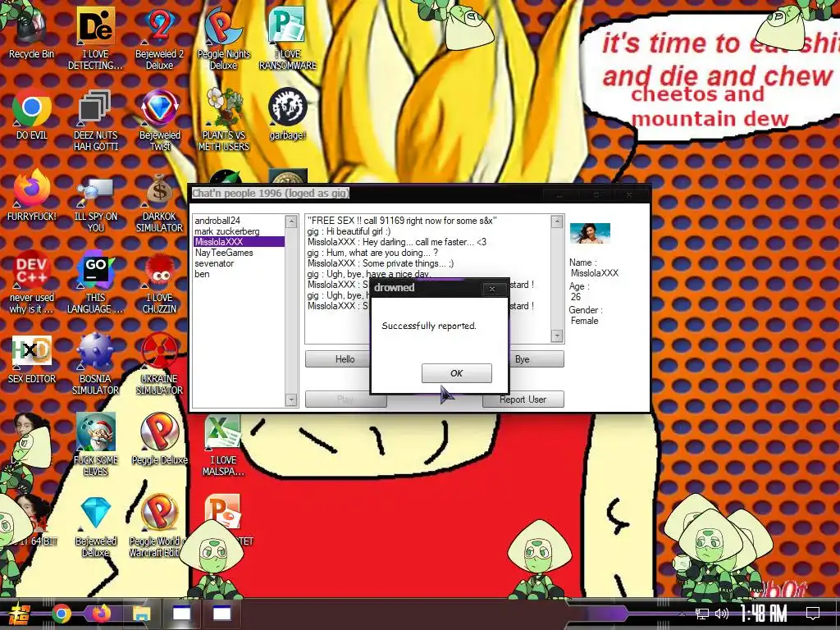Open the elf game desktop icon

(x=95, y=445)
